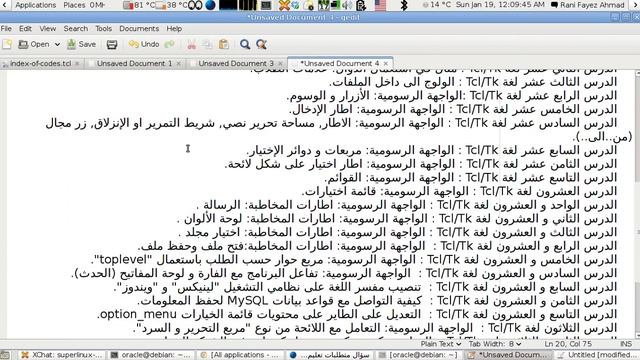This screenshot has height=360, width=640.
Task: Close the Unsaved Document 1 tab
Action: coord(178,64)
